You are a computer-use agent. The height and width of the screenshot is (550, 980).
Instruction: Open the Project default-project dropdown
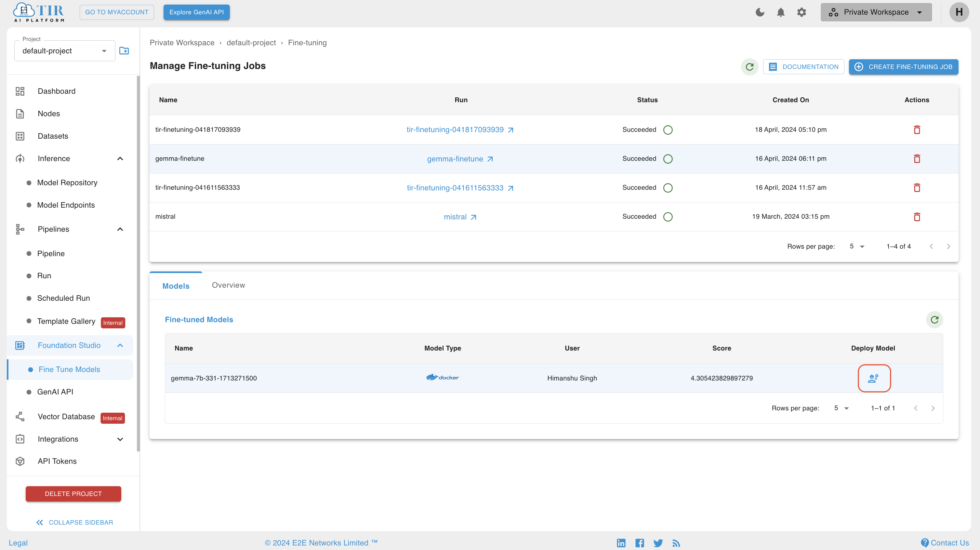(65, 51)
